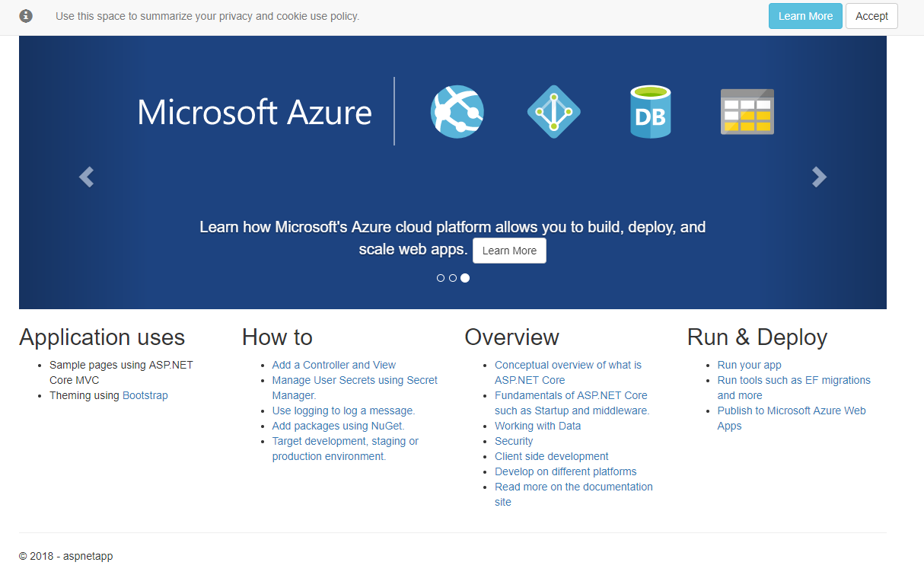
Task: Open Conceptual overview of ASP.NET Core link
Action: 568,372
